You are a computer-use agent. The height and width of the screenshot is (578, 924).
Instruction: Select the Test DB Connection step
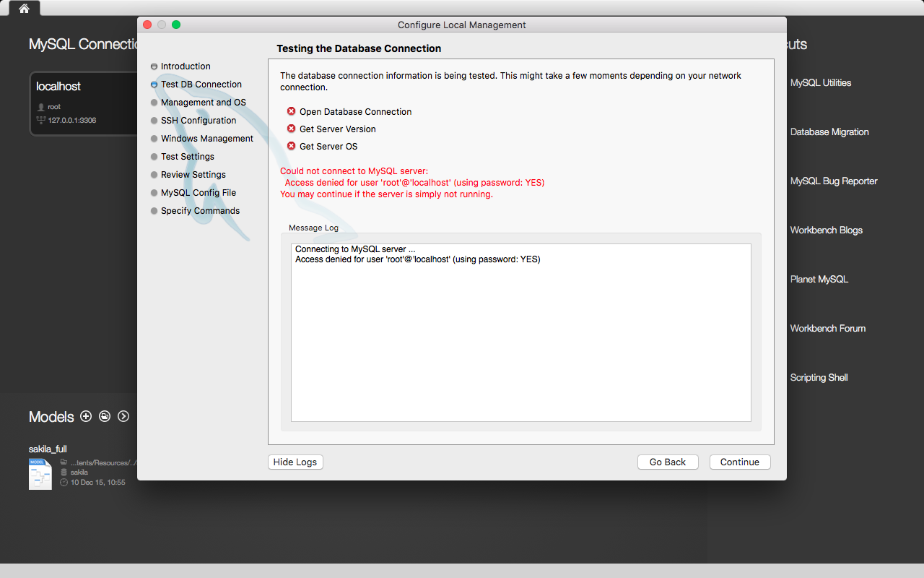click(x=201, y=85)
